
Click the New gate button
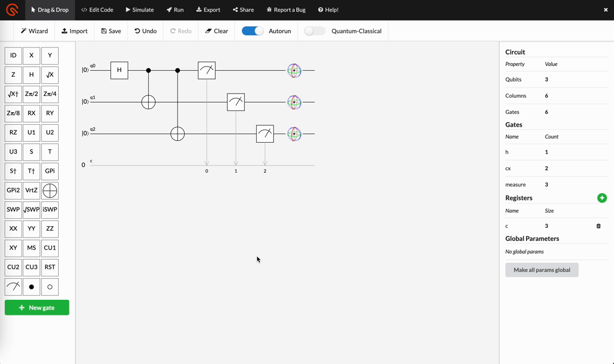click(37, 307)
